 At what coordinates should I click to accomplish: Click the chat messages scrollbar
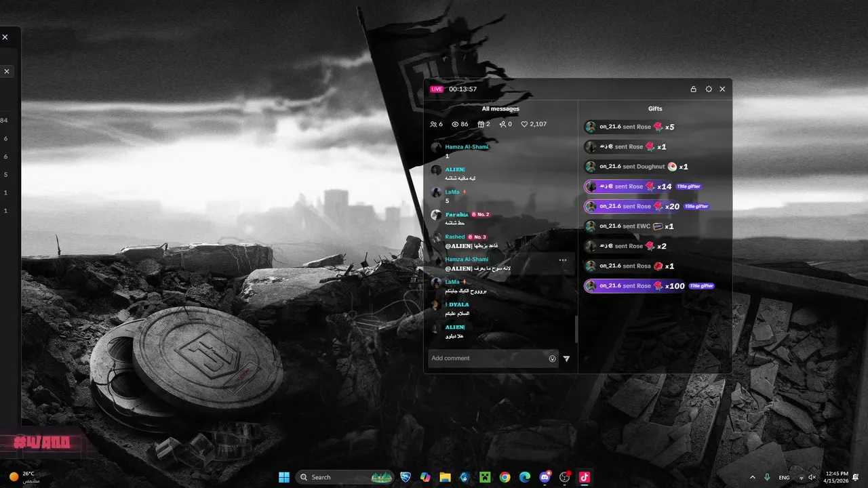[576, 329]
